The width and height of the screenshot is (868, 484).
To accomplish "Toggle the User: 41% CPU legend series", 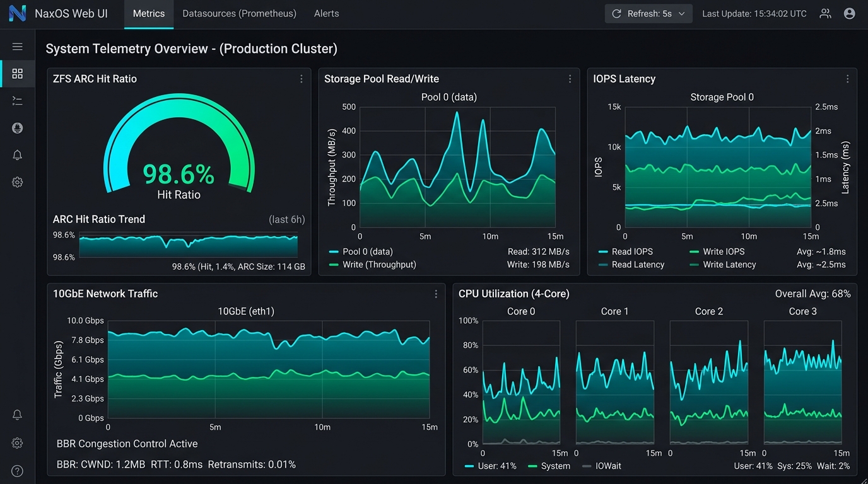I will click(490, 466).
